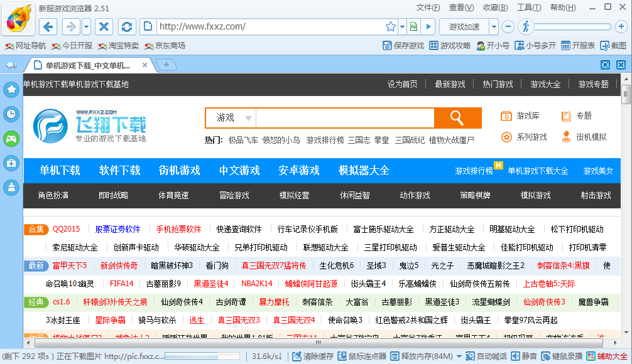The image size is (632, 364).
Task: Click the browser back arrow button
Action: click(49, 26)
